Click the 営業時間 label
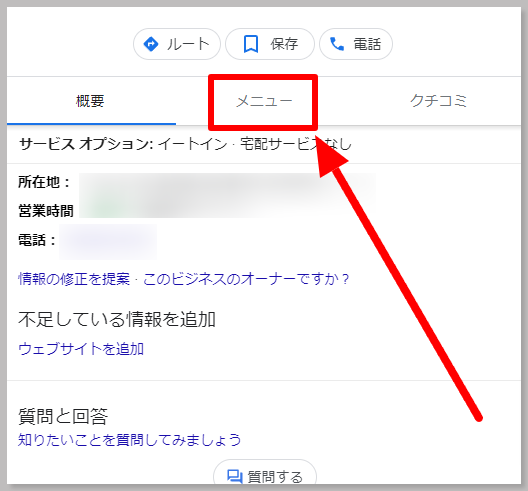This screenshot has height=491, width=528. click(46, 211)
